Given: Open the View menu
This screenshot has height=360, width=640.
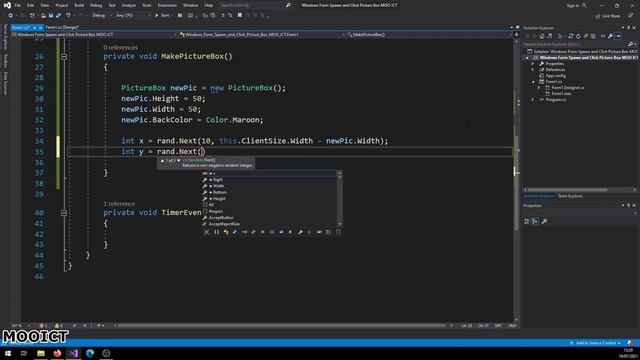Looking at the screenshot, I should [44, 5].
